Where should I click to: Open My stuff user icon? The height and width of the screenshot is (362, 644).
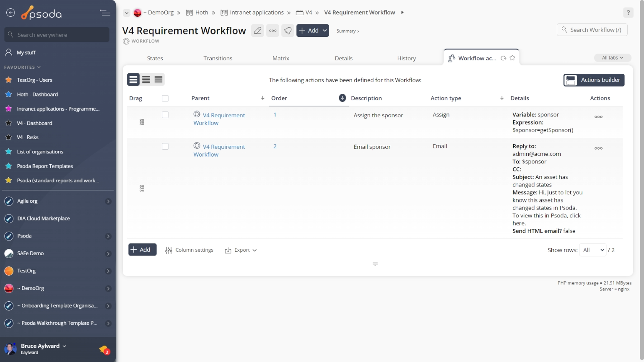coord(8,52)
